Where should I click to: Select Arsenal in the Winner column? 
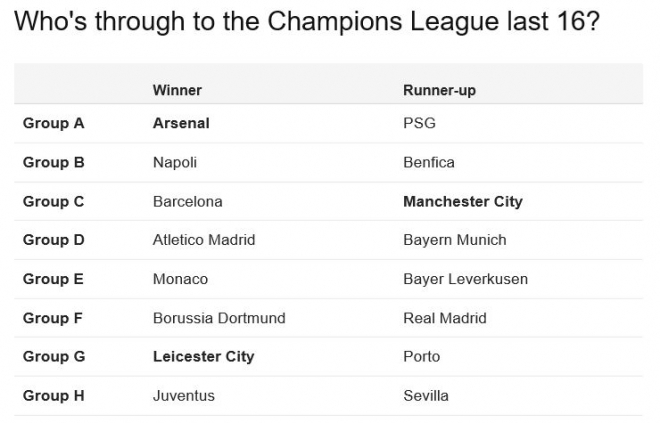[181, 123]
